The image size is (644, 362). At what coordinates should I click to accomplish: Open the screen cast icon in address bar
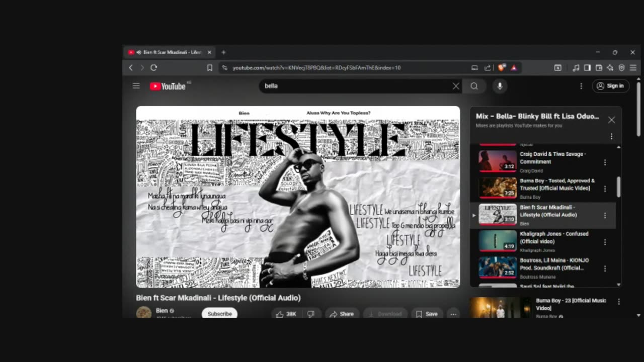pos(474,68)
